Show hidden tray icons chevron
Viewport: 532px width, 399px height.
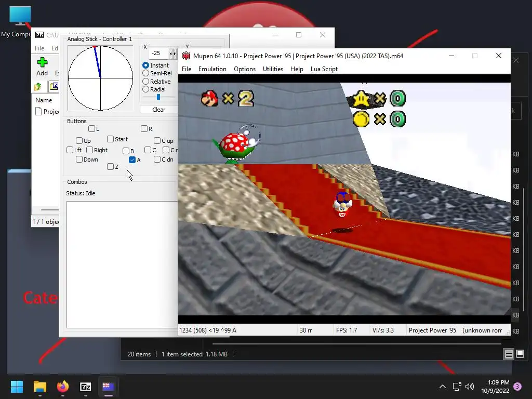pyautogui.click(x=443, y=387)
